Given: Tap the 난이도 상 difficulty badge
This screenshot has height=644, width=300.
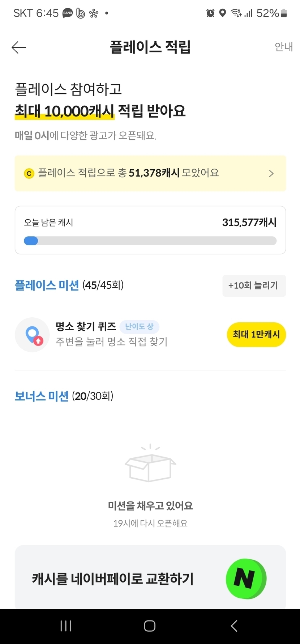Looking at the screenshot, I should pos(140,326).
